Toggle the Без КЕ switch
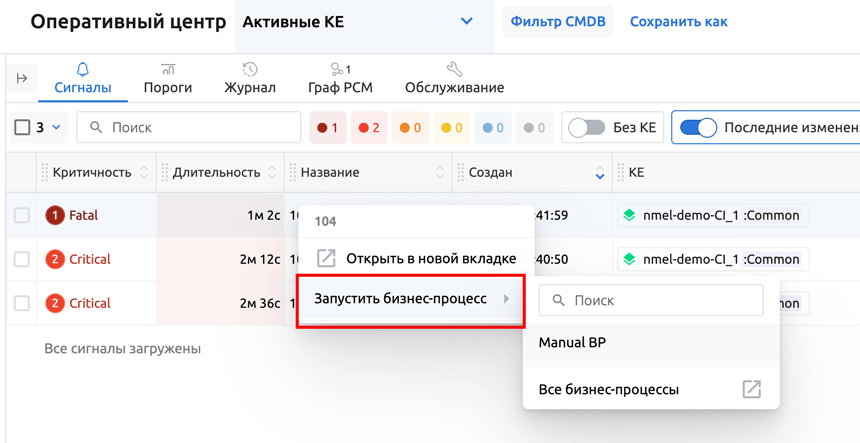Screen dimensions: 860x443 587,128
